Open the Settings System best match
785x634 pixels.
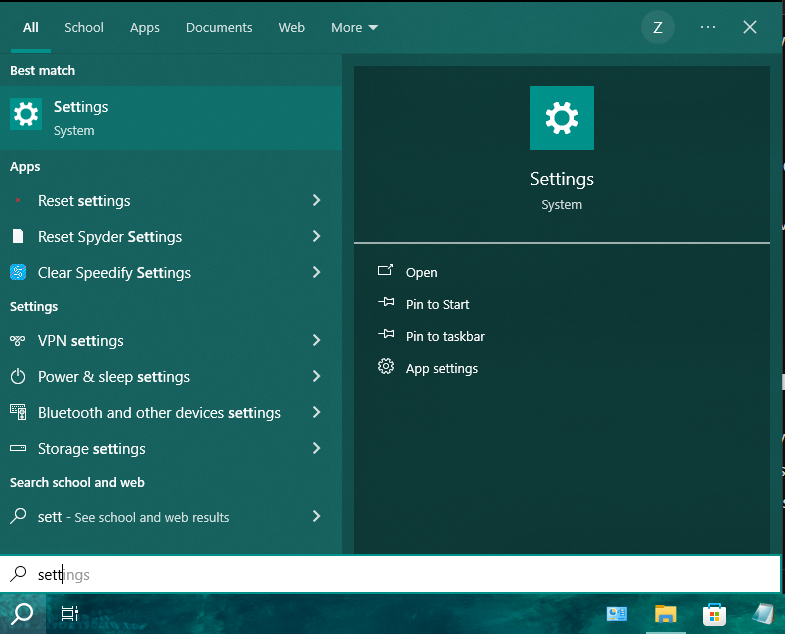(x=171, y=118)
